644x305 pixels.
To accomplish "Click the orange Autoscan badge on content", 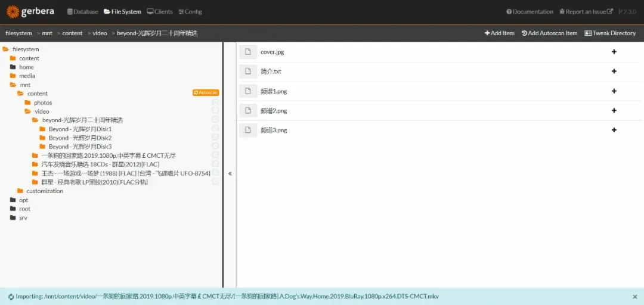I will [206, 93].
